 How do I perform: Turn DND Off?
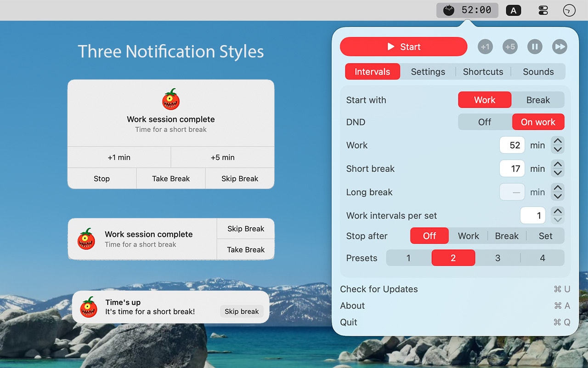(485, 122)
